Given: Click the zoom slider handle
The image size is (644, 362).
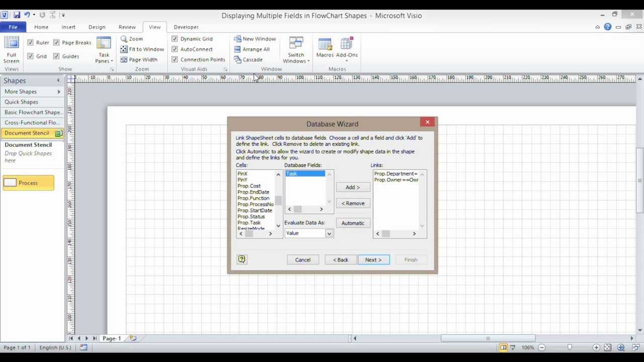Looking at the screenshot, I should tap(570, 347).
